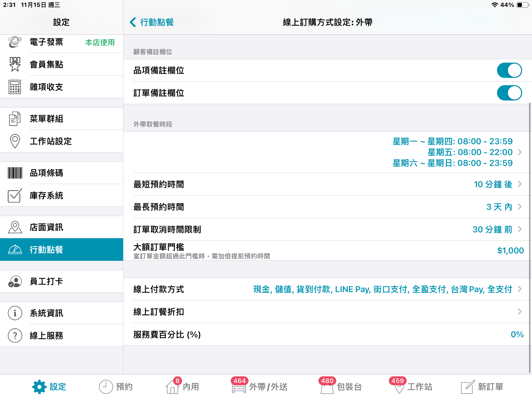Expand the 線上訂餐折扣 row
The height and width of the screenshot is (399, 532).
coord(328,312)
